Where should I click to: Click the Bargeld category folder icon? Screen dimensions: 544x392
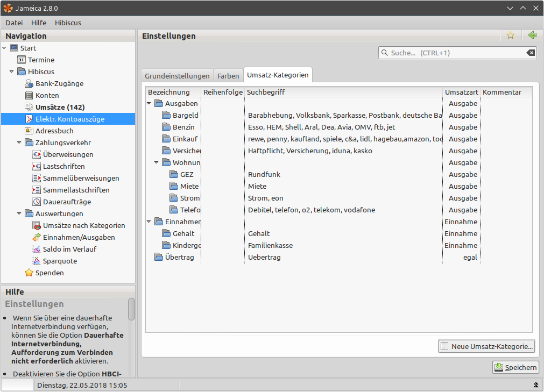tap(166, 115)
